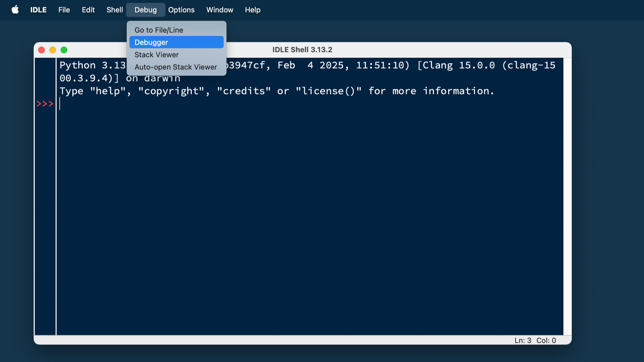Open the Apple menu
This screenshot has height=362, width=644.
tap(14, 10)
